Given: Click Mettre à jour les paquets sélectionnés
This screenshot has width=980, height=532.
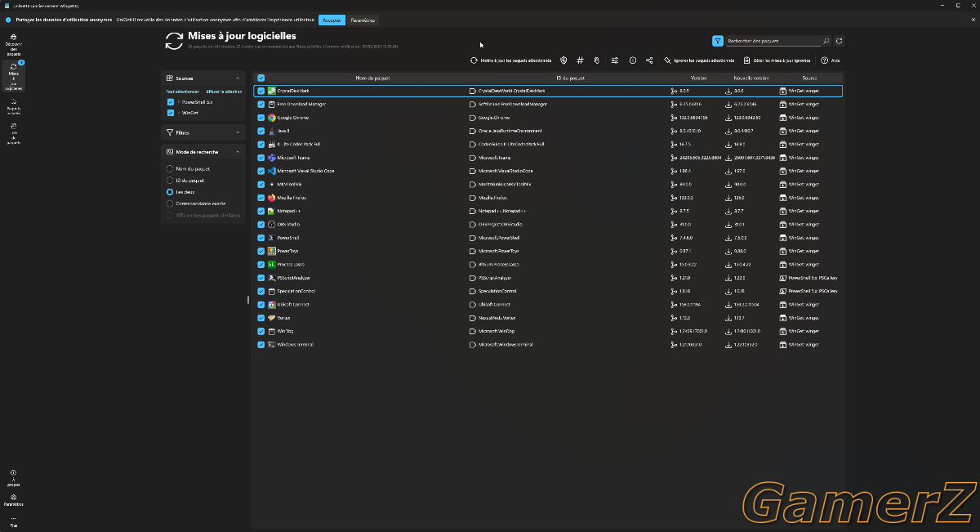Looking at the screenshot, I should click(x=510, y=60).
